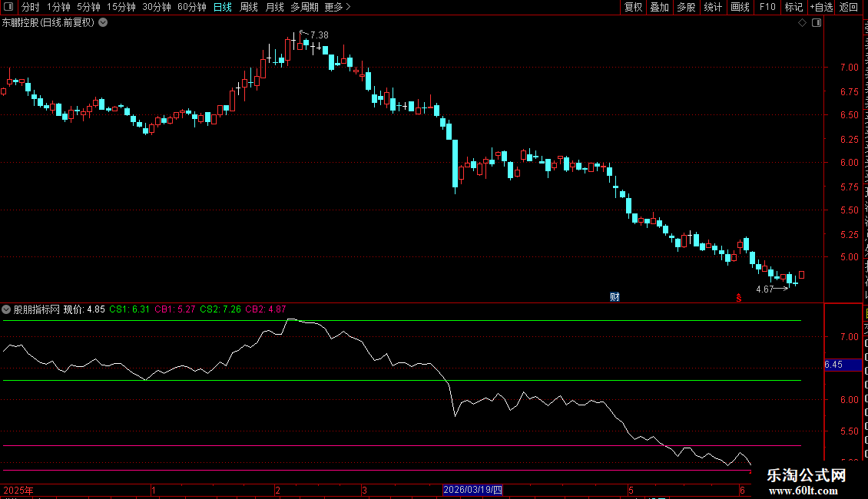Click the 7.00 label on main price axis
868x499 pixels.
[849, 68]
